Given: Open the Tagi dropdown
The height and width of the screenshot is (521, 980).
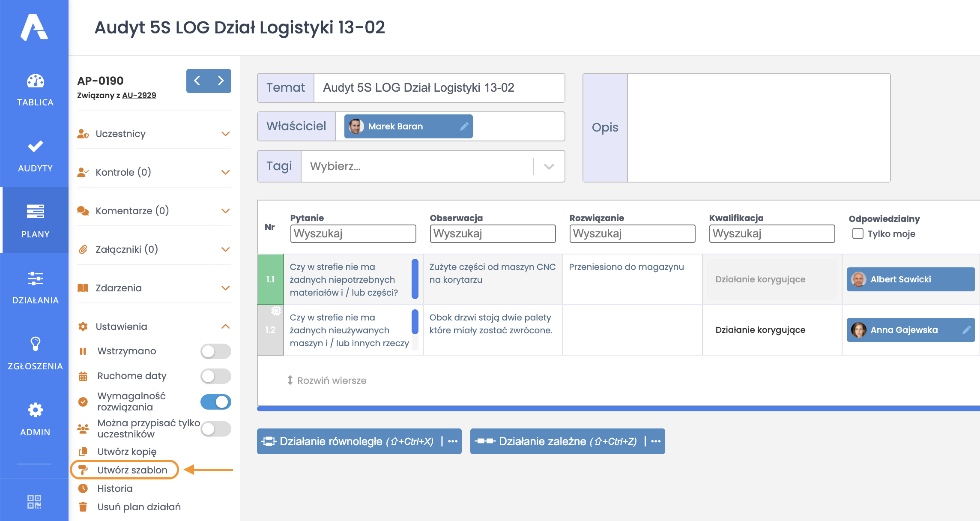Looking at the screenshot, I should pyautogui.click(x=549, y=166).
